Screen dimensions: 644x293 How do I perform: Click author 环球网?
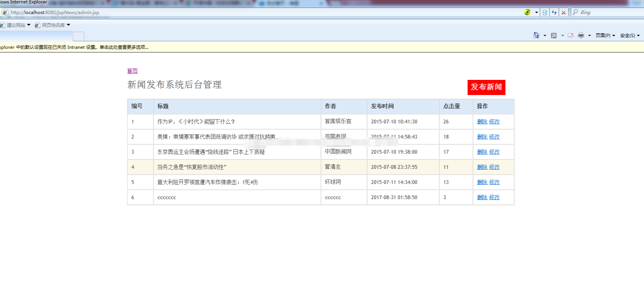333,182
